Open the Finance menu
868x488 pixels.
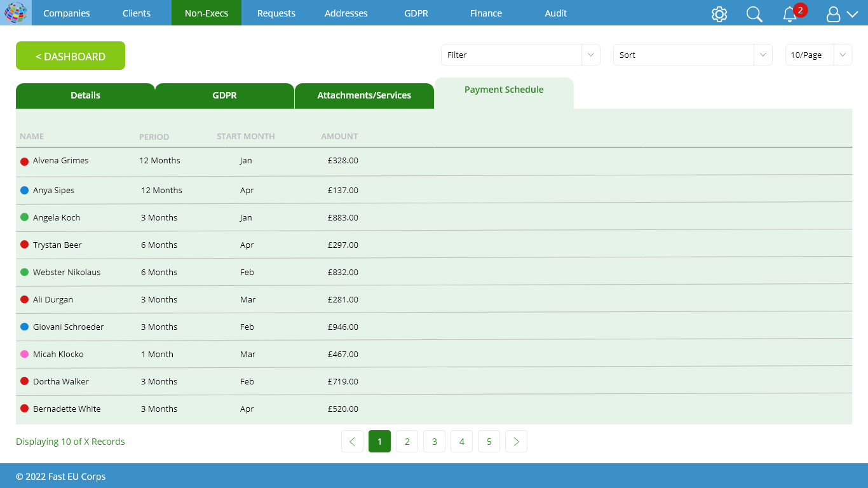(x=486, y=13)
